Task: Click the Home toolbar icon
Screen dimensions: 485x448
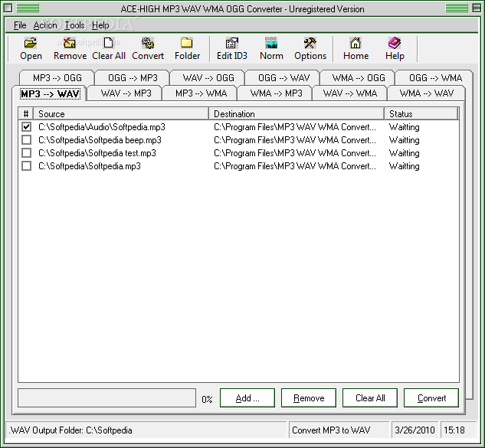Action: click(x=356, y=48)
